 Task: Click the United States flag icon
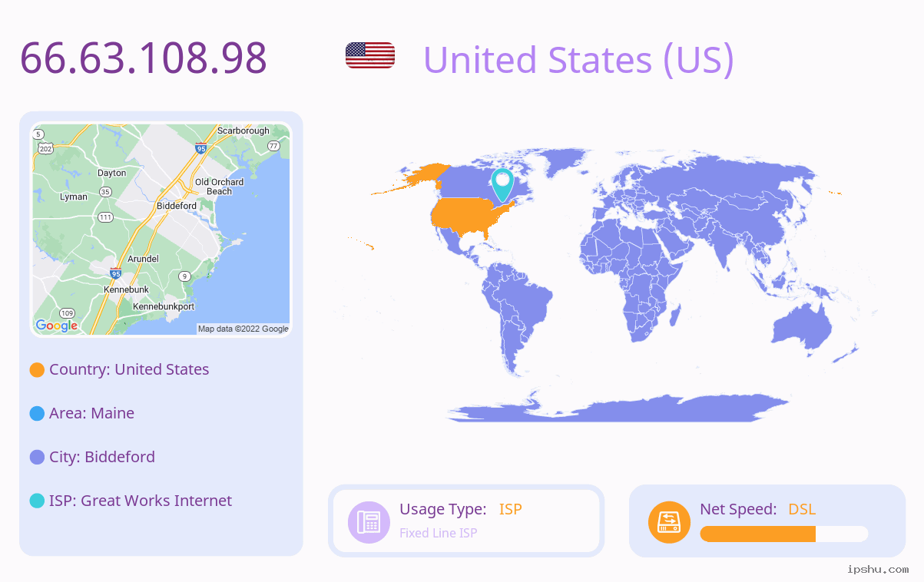[x=370, y=55]
